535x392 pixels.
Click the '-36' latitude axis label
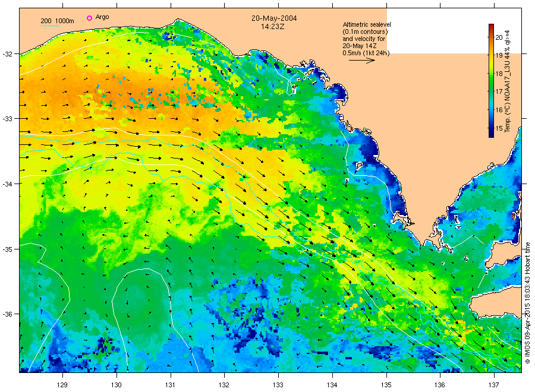click(7, 314)
